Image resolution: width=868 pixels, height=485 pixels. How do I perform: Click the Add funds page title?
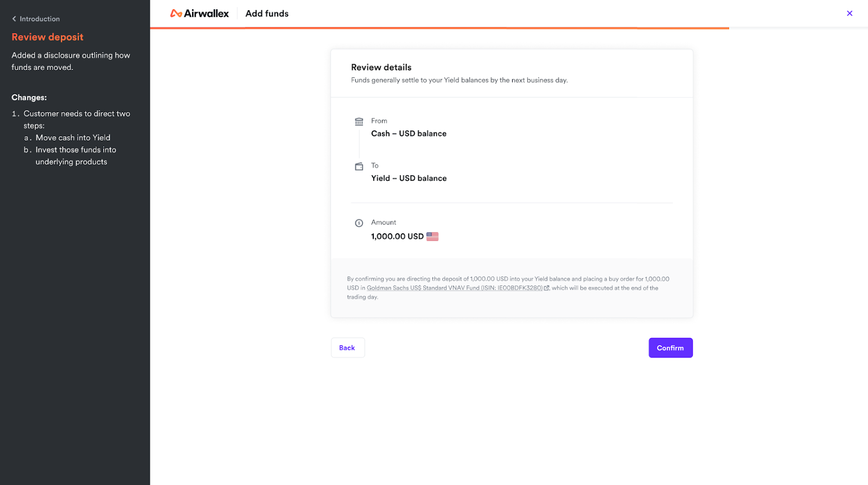(x=267, y=14)
